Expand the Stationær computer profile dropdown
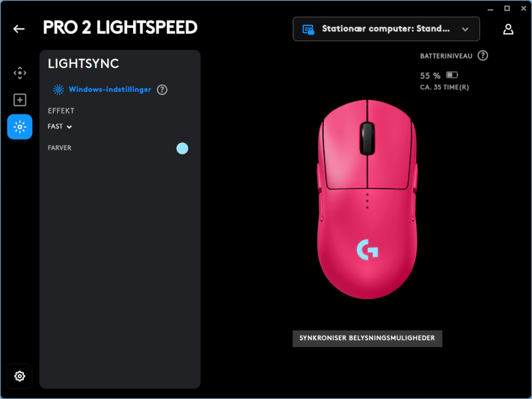The image size is (532, 399). (386, 29)
